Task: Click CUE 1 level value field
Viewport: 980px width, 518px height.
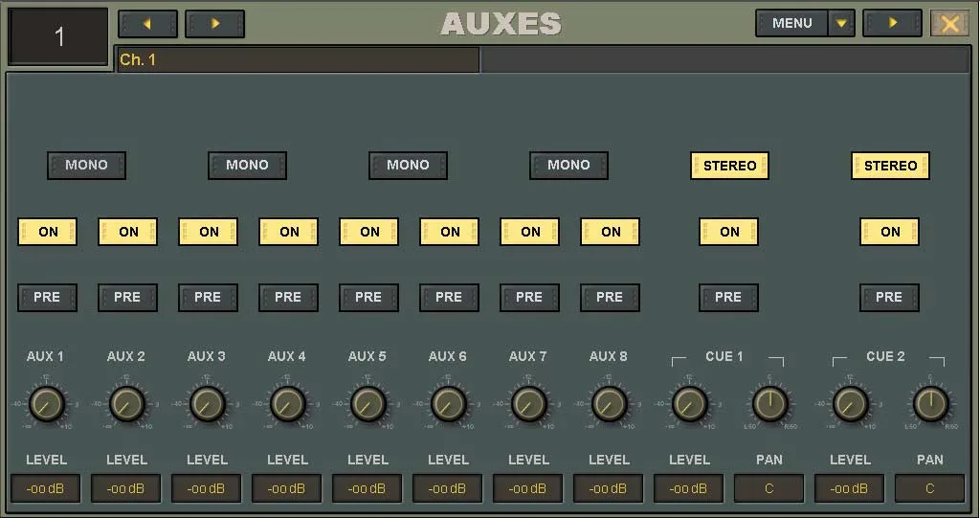Action: [x=688, y=488]
